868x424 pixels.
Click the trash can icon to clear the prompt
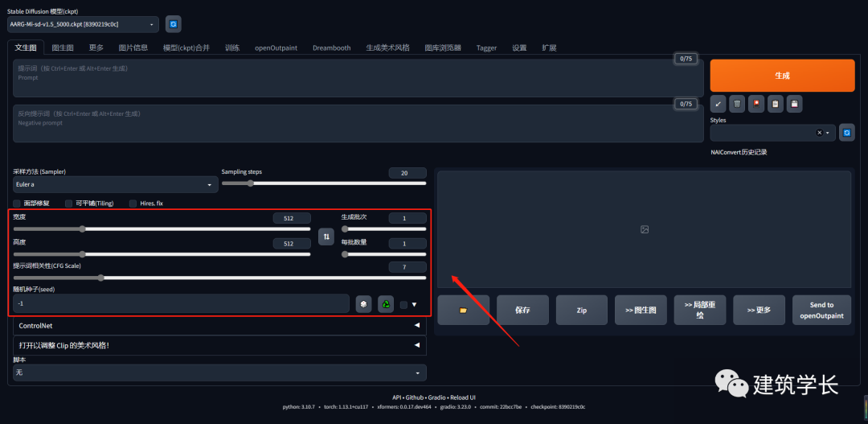coord(737,104)
